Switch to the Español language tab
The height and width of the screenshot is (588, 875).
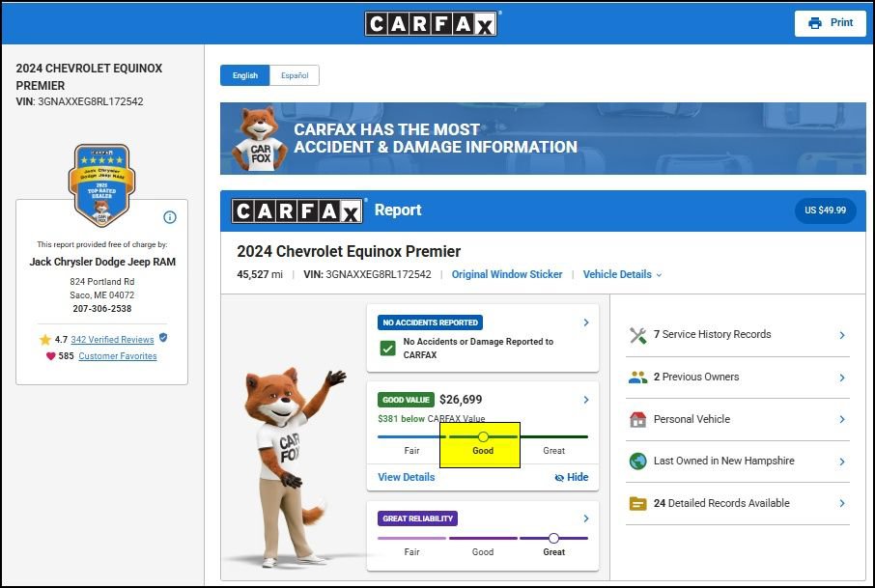pyautogui.click(x=295, y=75)
